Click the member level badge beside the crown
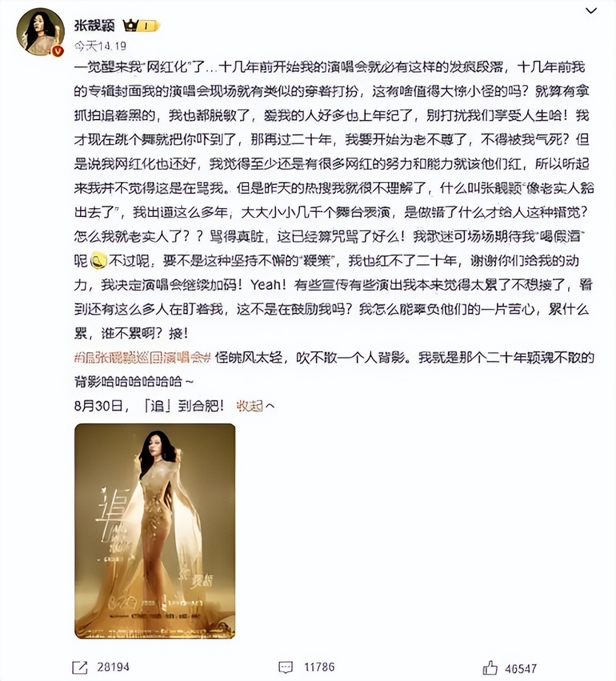The width and height of the screenshot is (616, 681). (148, 26)
